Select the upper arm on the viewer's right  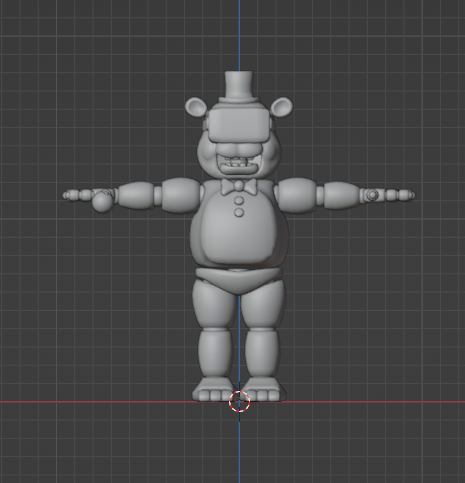[297, 195]
